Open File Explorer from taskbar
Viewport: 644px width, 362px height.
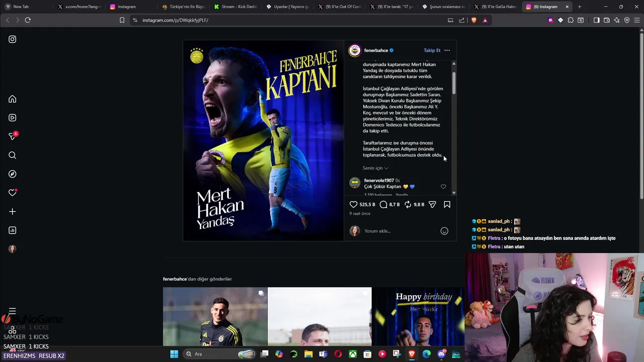pos(308,354)
